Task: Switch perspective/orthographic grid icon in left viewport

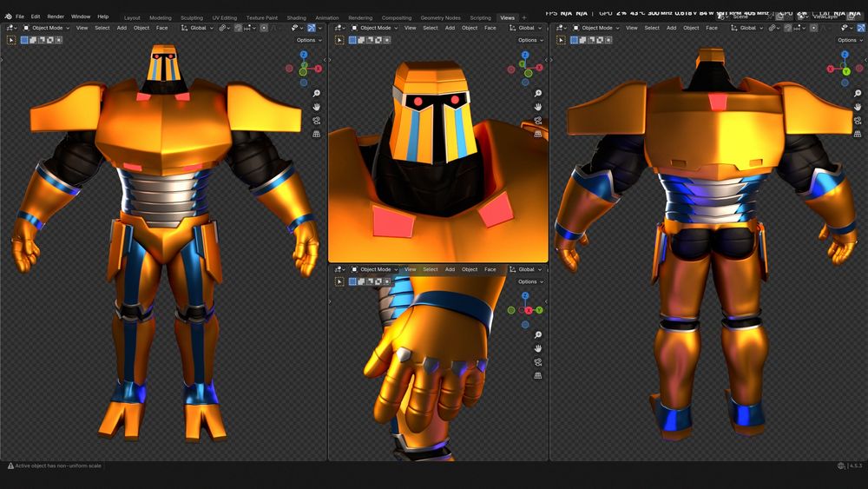Action: coord(316,134)
